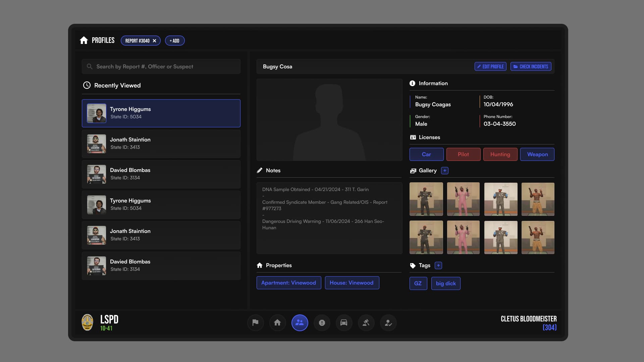Open the flag reports nav icon

coord(255,322)
